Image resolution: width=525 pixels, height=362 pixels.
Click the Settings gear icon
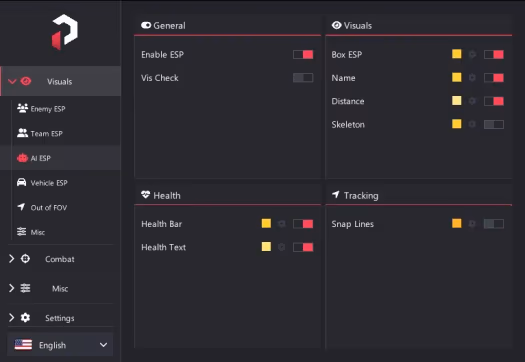(x=25, y=317)
